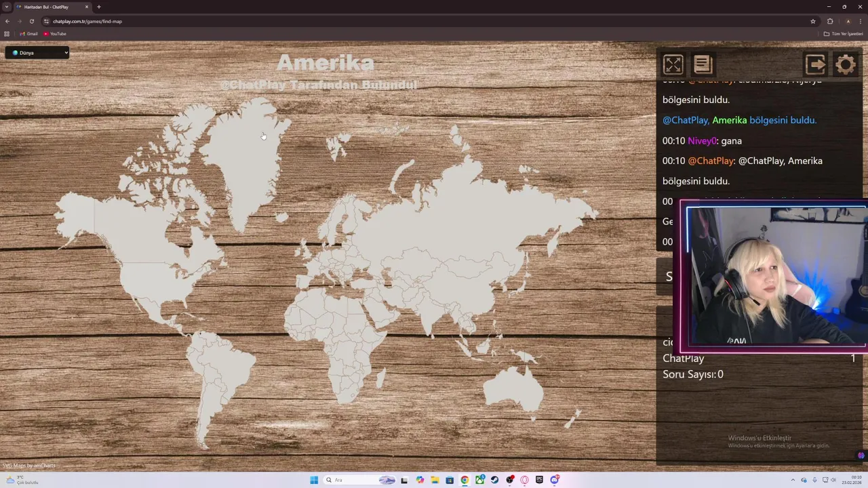This screenshot has height=488, width=868.
Task: Open game settings gear icon
Action: click(846, 64)
